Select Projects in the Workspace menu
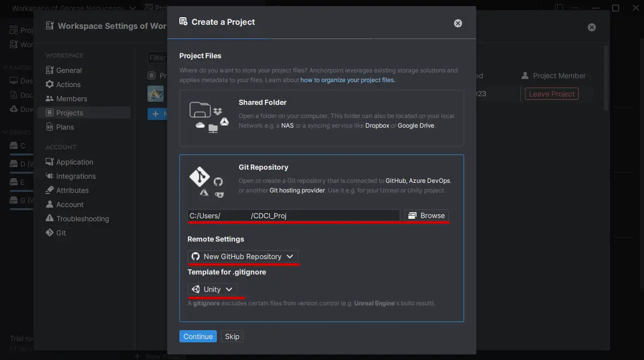Screen dimensions: 644x360 68,112
